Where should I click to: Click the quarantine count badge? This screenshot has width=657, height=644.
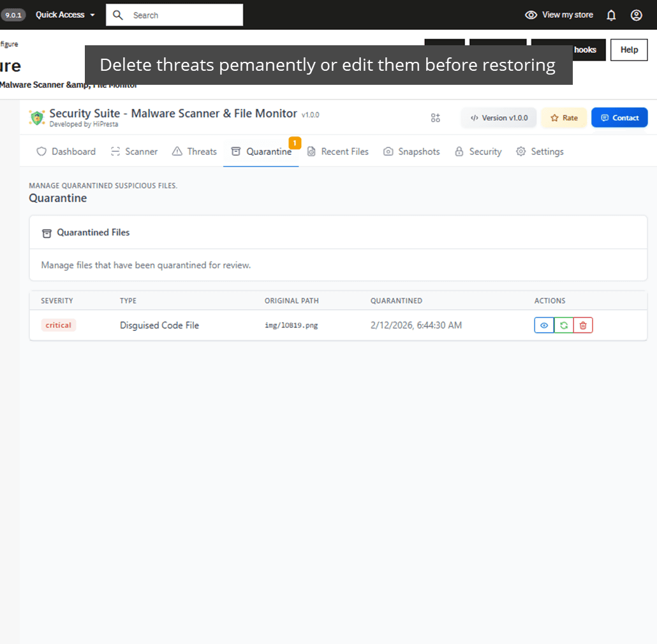tap(295, 143)
